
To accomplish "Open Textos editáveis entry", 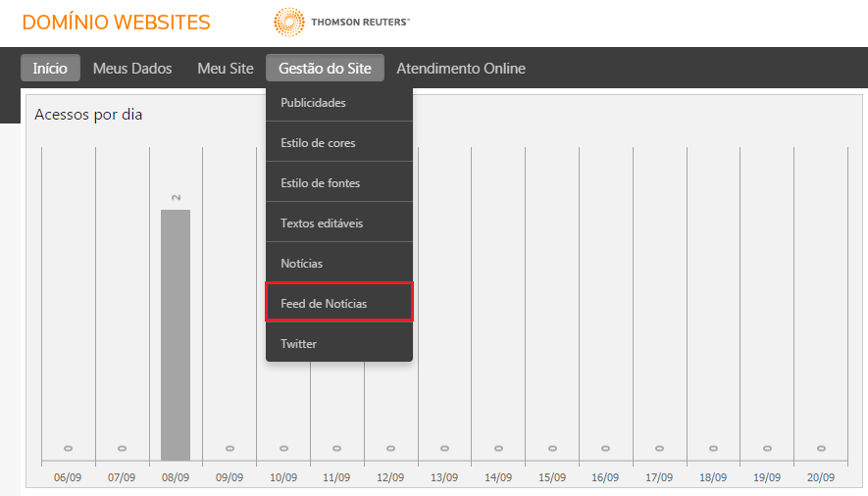I will click(339, 223).
